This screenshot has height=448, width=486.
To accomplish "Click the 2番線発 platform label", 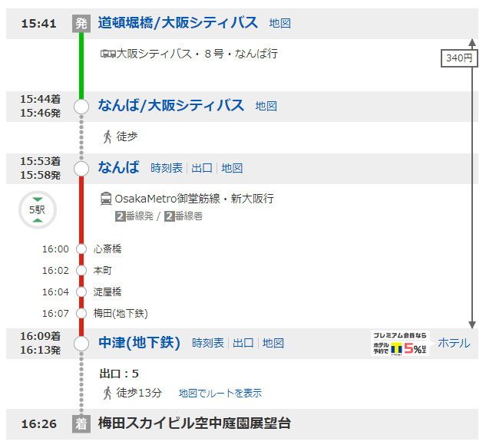I will (x=134, y=216).
